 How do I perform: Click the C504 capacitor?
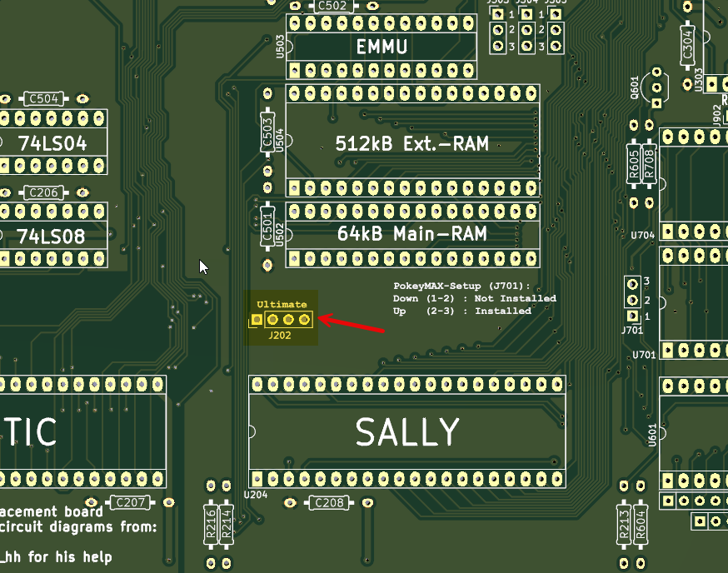[43, 99]
